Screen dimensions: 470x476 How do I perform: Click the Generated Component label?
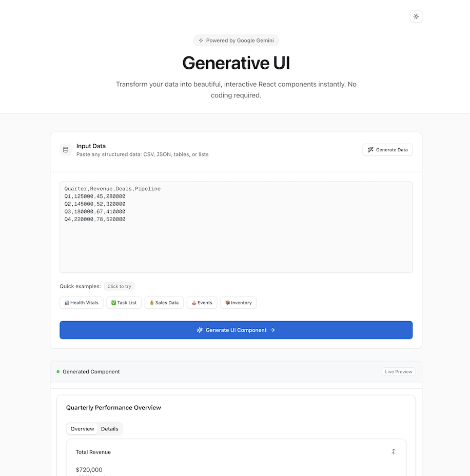click(x=91, y=371)
